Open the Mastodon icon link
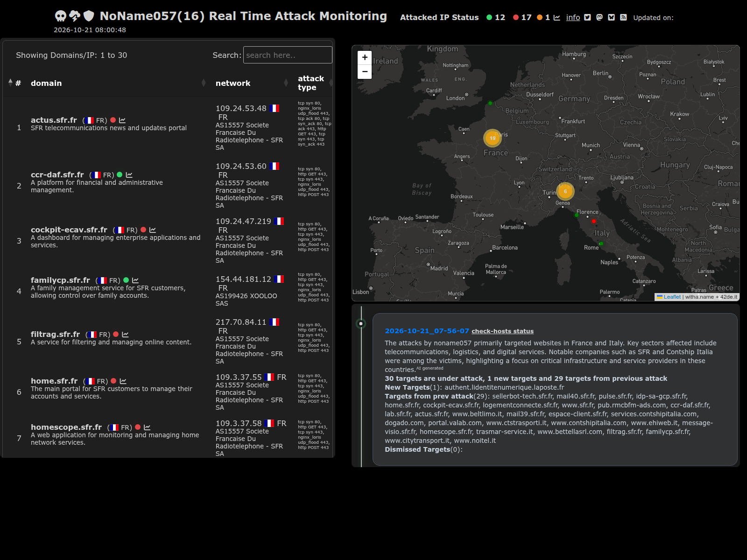This screenshot has width=747, height=560. tap(599, 17)
